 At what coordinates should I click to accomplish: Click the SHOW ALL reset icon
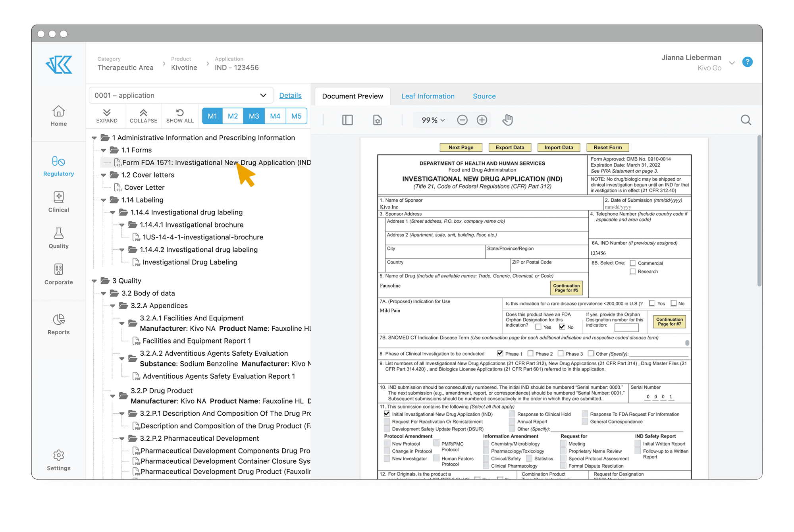(180, 116)
